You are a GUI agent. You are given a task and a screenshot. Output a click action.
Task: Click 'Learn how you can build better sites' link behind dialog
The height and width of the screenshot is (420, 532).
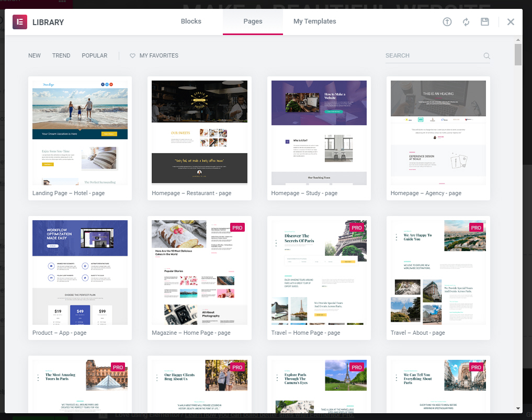coord(269,415)
